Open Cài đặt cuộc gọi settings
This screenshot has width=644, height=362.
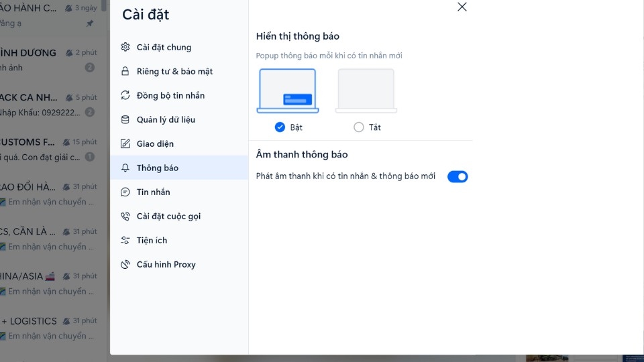point(179,217)
